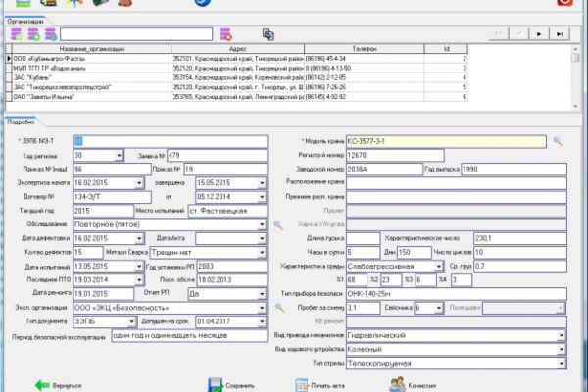The image size is (588, 392).
Task: Open the завершена date dropdown showing 15.05.2015
Action: (262, 183)
